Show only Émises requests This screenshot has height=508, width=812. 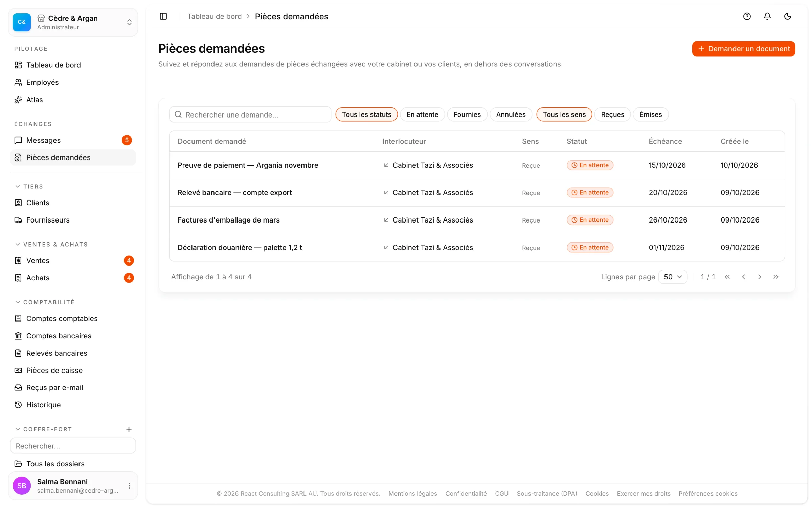[650, 114]
